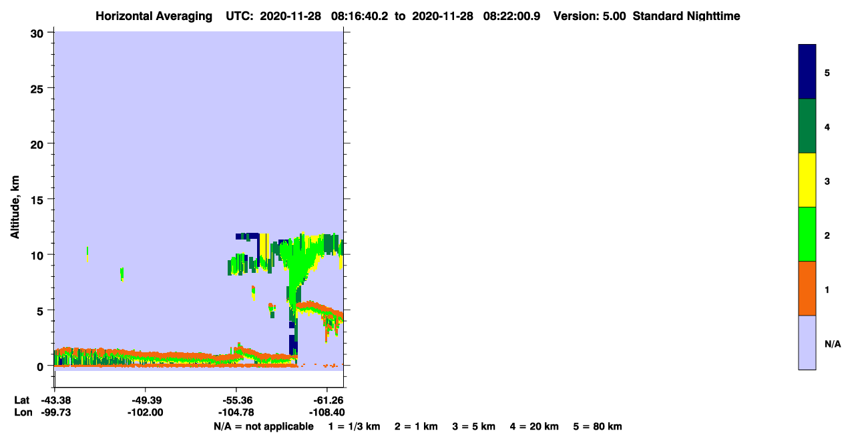The width and height of the screenshot is (868, 445).
Task: Click legend text '5 = 80 km'
Action: [598, 426]
